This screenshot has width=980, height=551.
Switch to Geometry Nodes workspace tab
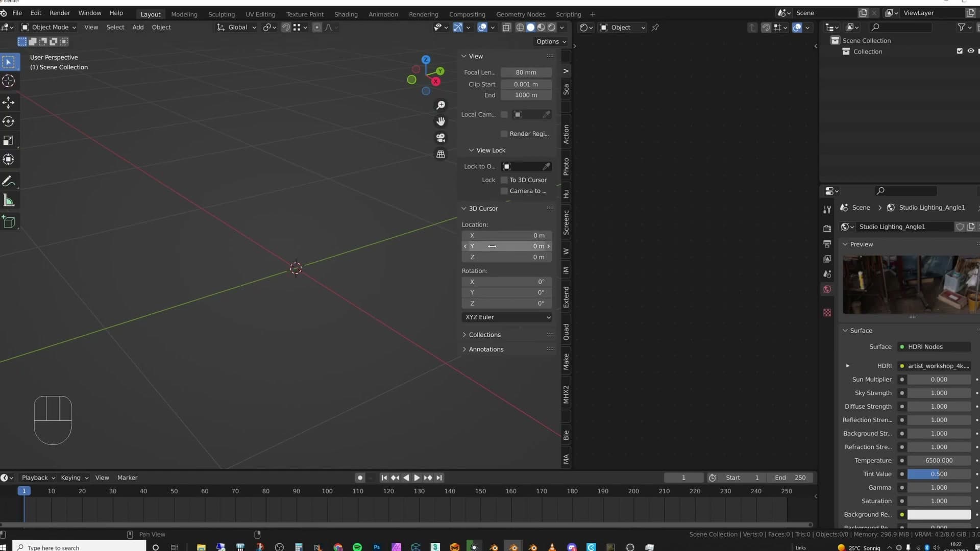click(x=521, y=14)
